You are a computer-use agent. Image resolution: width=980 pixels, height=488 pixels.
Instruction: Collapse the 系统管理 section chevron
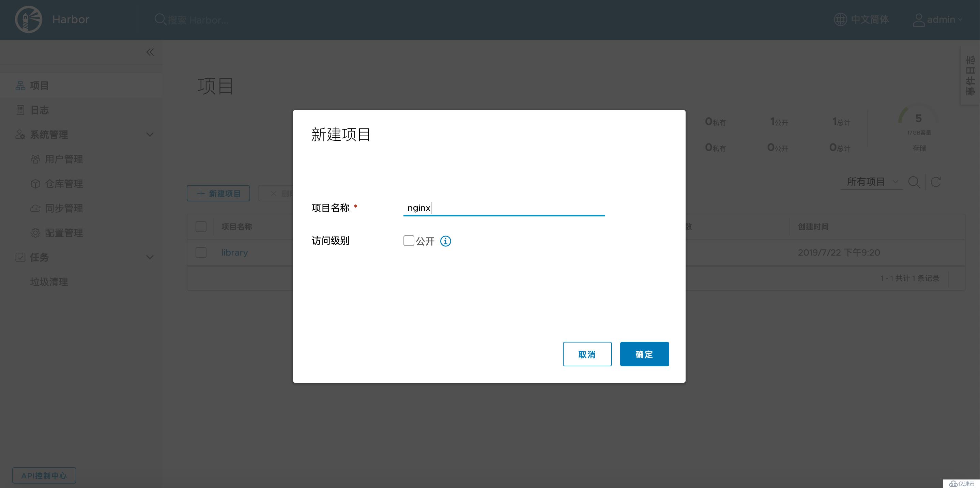pos(150,135)
